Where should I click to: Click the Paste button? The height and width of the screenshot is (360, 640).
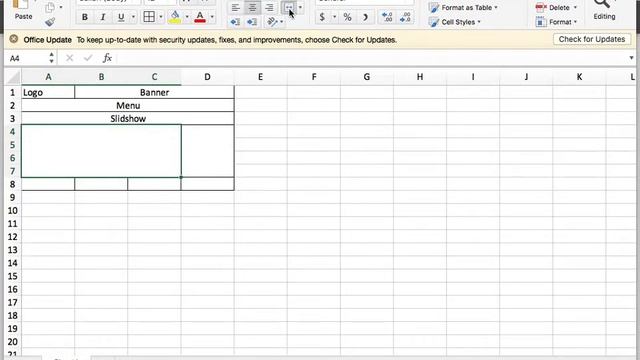click(23, 11)
